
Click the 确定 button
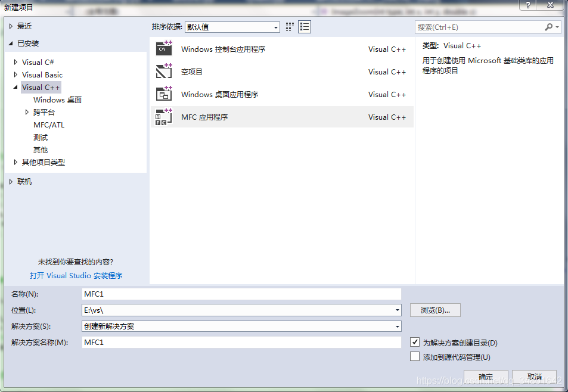[x=486, y=377]
